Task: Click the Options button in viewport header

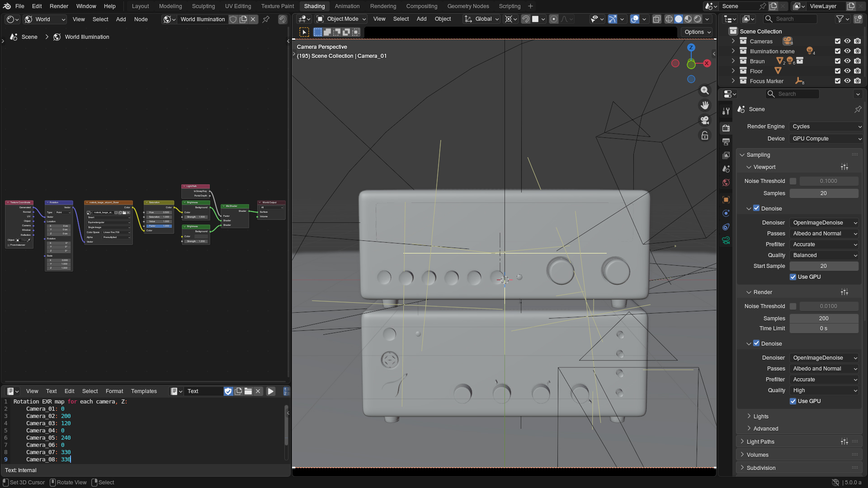Action: [x=698, y=32]
